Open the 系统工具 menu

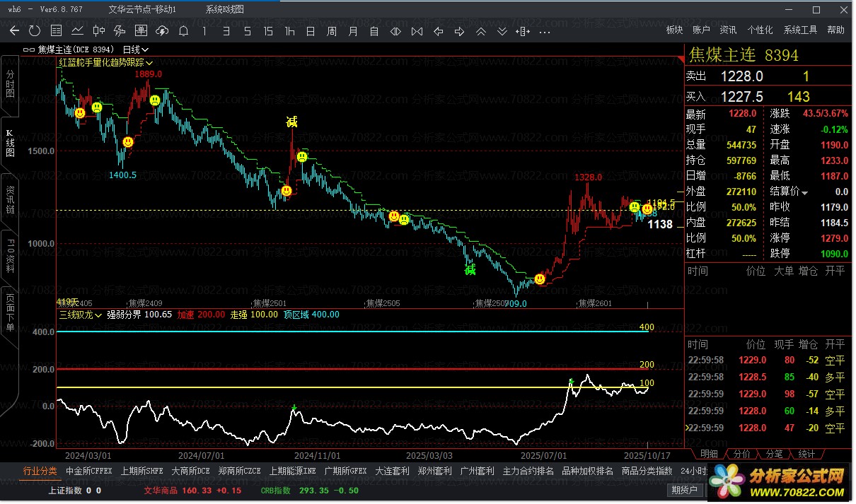click(x=800, y=30)
